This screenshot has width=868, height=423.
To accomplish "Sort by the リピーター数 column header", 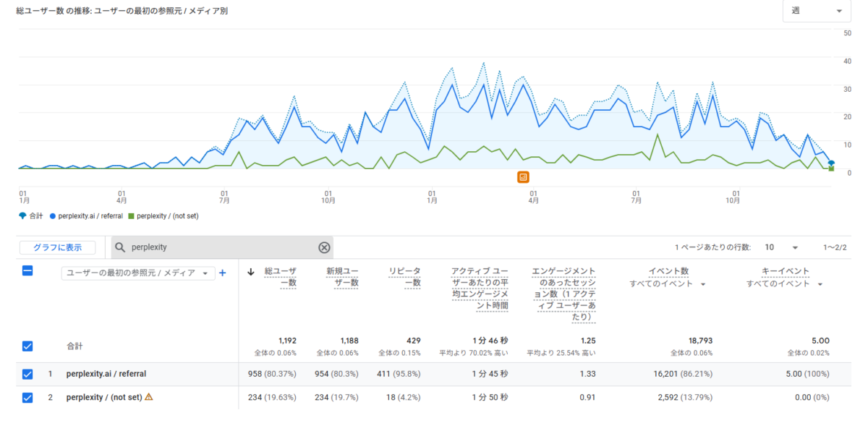I will [405, 277].
